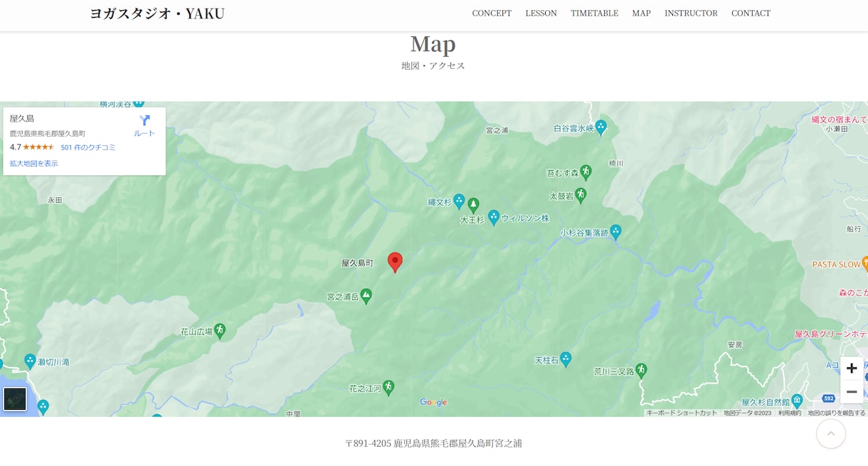Navigate to MAP in the header
868x466 pixels.
pos(641,14)
